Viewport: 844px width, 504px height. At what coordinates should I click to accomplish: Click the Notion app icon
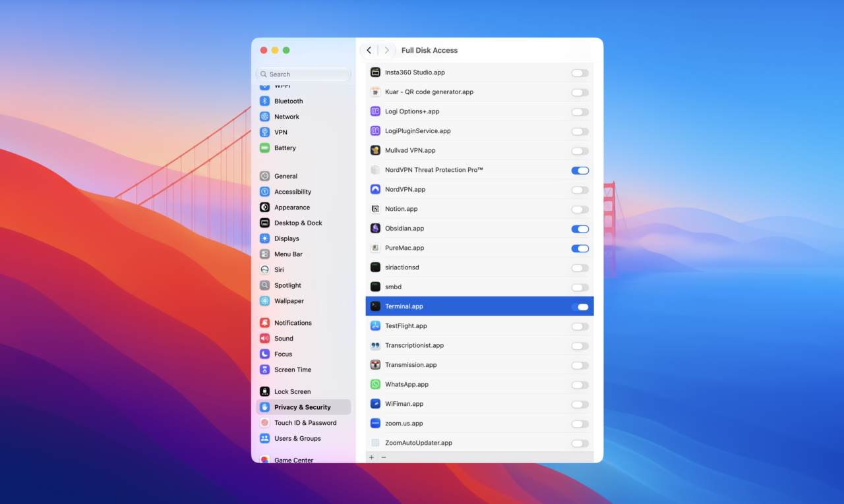point(375,209)
